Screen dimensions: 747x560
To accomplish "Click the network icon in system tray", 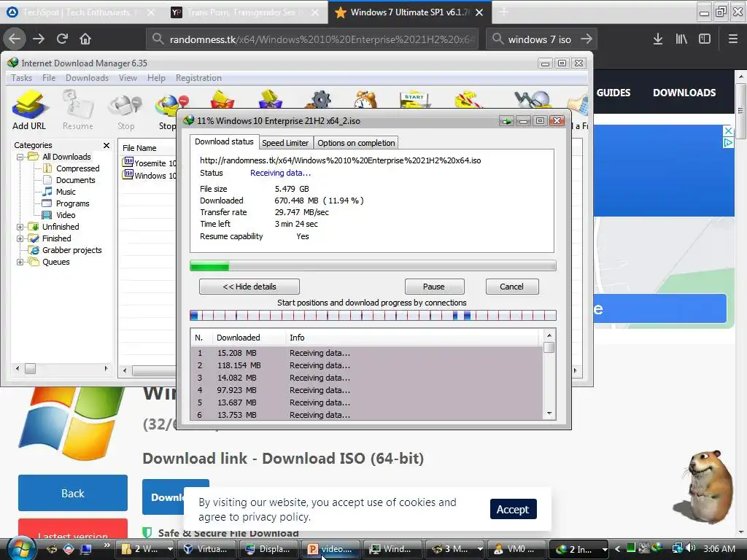I will click(x=677, y=548).
